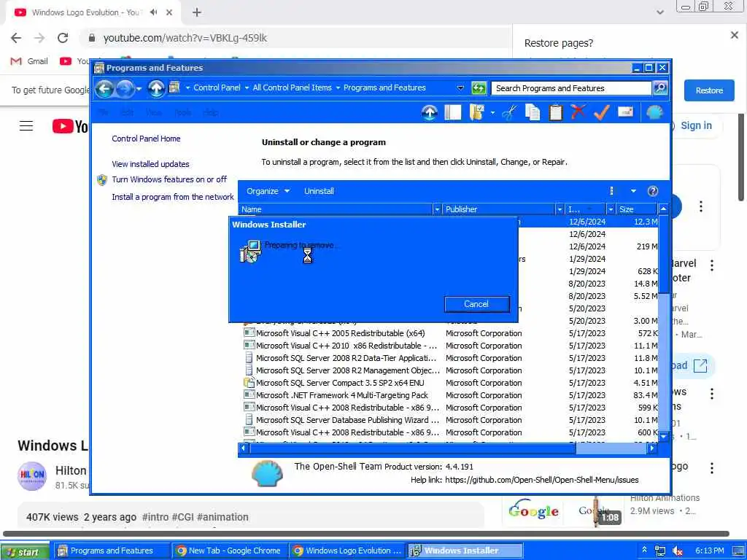
Task: Open the Organize dropdown
Action: 268,191
